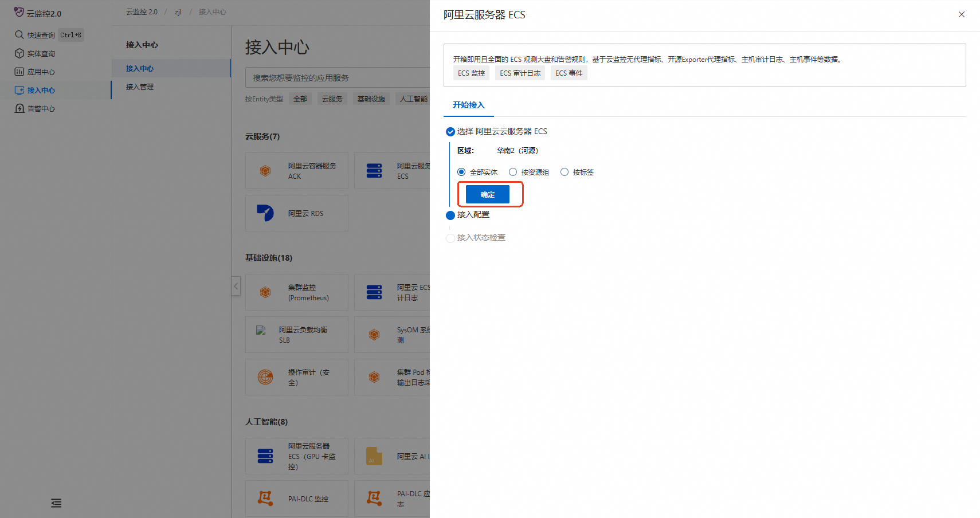This screenshot has height=518, width=980.
Task: Click the 阿里云服务器 ECS card icon
Action: 374,171
